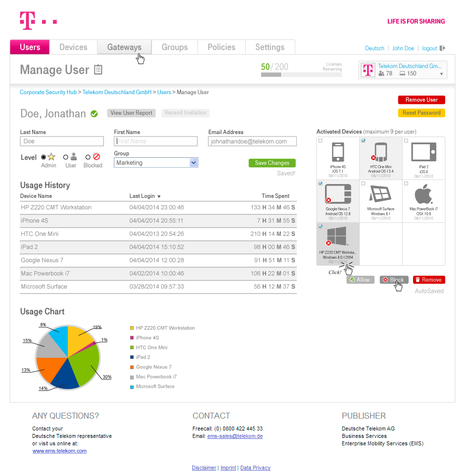Click the green Save Changes button

(272, 163)
